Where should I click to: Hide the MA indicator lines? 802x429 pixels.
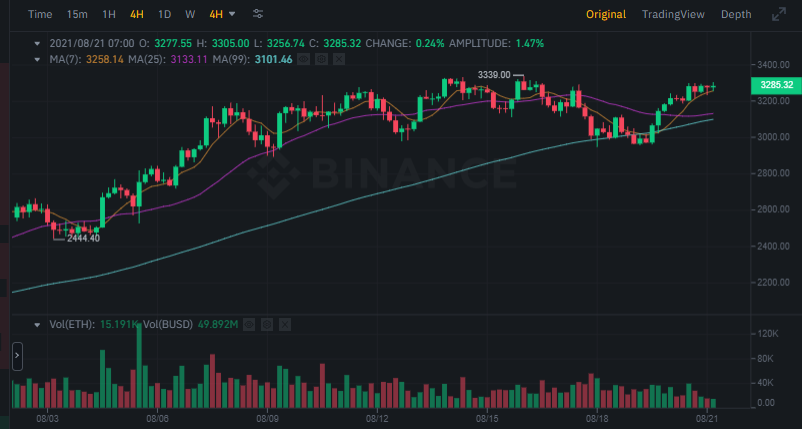(303, 60)
